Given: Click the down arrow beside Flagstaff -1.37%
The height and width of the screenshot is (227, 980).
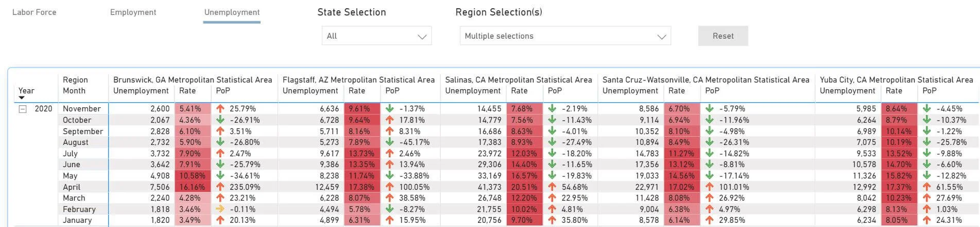Looking at the screenshot, I should [x=390, y=109].
